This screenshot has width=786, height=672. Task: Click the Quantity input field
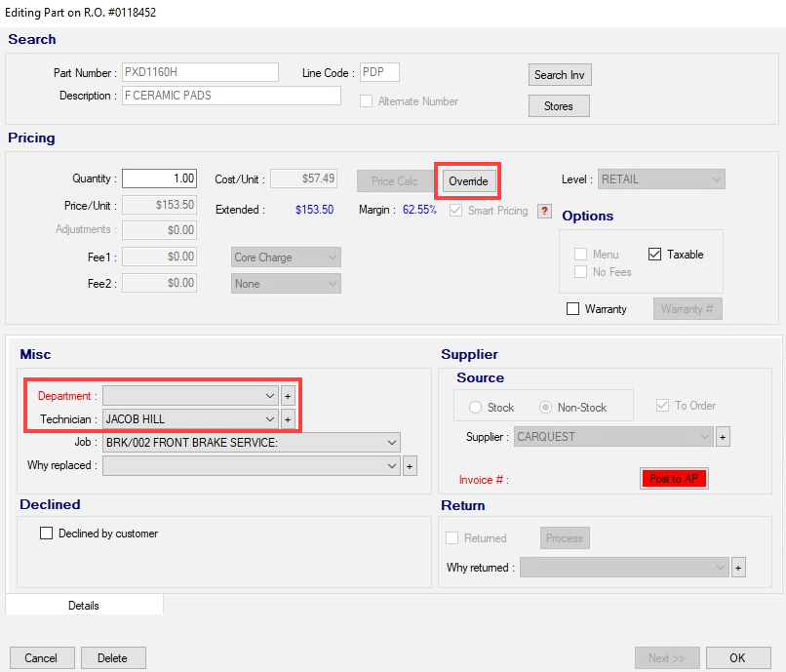159,178
